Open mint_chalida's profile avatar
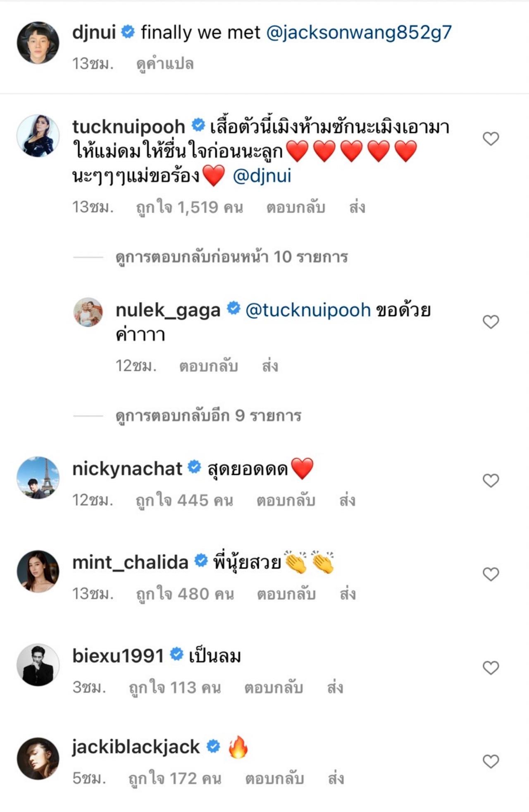This screenshot has height=812, width=529. (x=38, y=571)
